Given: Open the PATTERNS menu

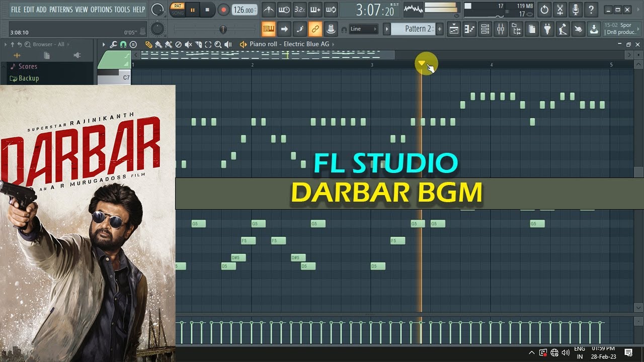Looking at the screenshot, I should pos(61,10).
